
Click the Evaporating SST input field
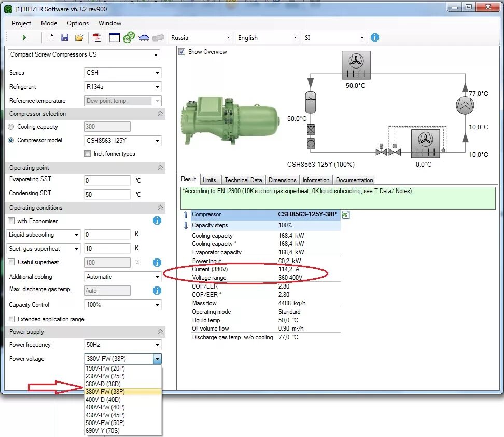tap(107, 181)
